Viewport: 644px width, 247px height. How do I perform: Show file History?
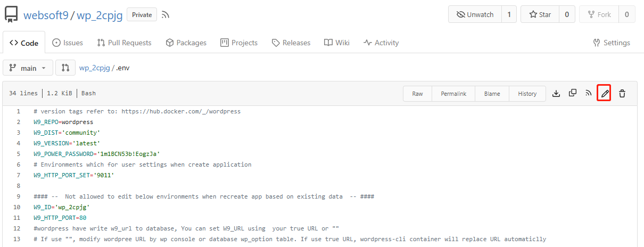(527, 94)
